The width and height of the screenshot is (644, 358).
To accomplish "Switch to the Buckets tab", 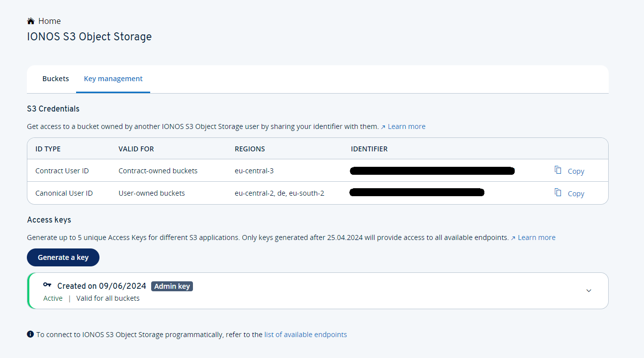I will 55,78.
